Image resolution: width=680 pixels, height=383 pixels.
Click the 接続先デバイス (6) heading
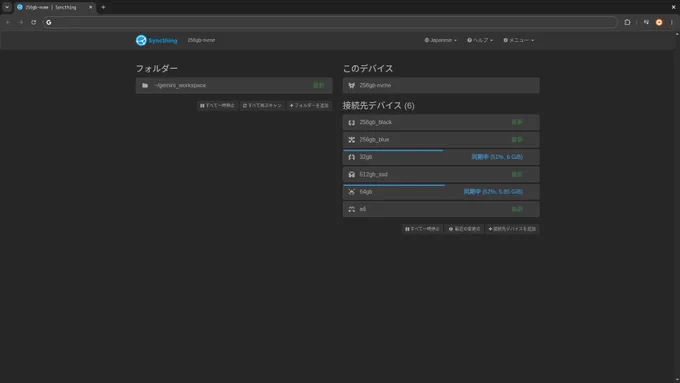(379, 105)
